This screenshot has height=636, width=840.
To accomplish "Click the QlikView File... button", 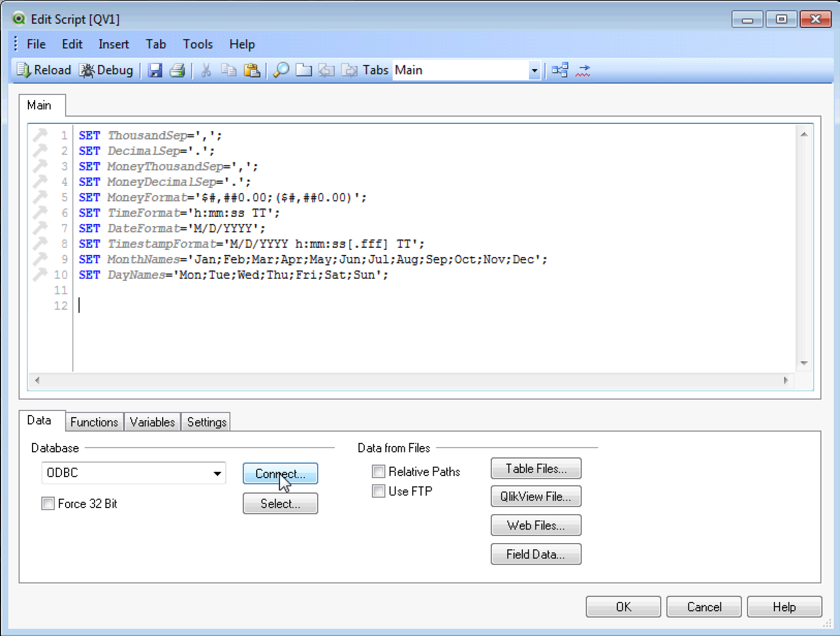I will tap(536, 496).
